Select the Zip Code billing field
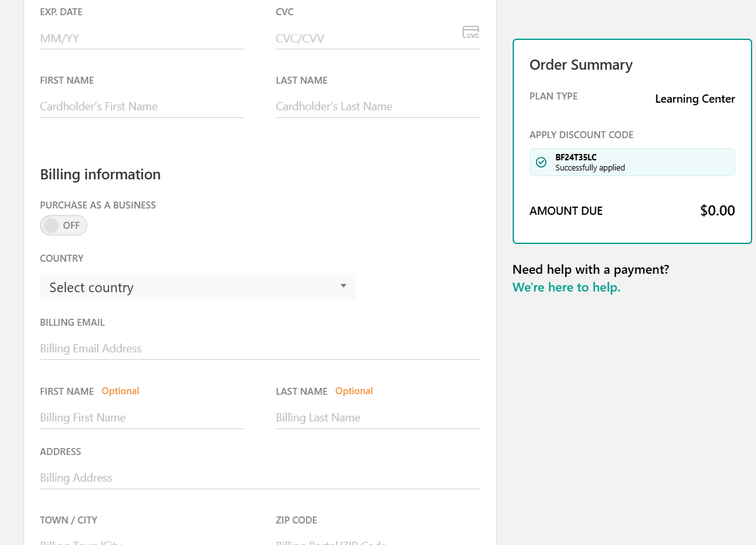756x545 pixels. click(377, 540)
